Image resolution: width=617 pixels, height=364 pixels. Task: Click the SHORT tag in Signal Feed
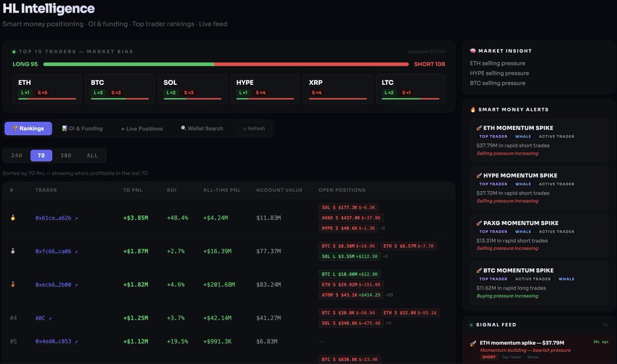pos(489,357)
